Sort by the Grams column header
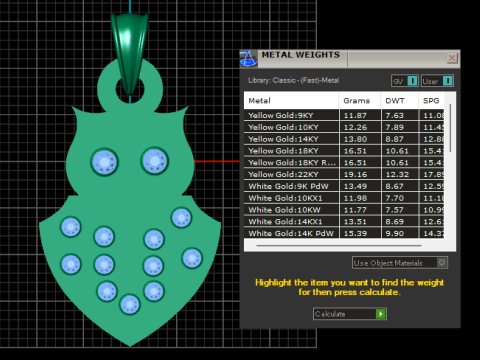 (360, 101)
